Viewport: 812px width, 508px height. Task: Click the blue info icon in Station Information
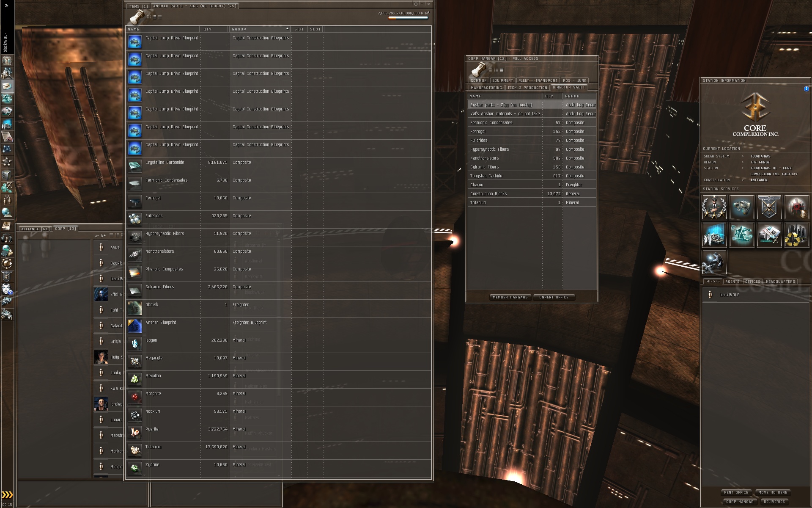click(x=806, y=89)
